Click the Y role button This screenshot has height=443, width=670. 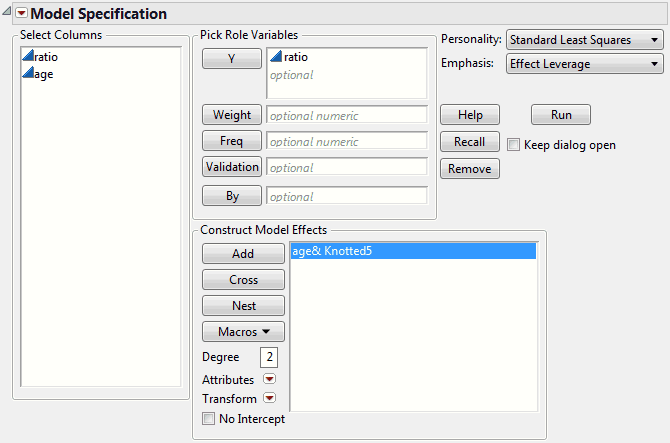231,59
